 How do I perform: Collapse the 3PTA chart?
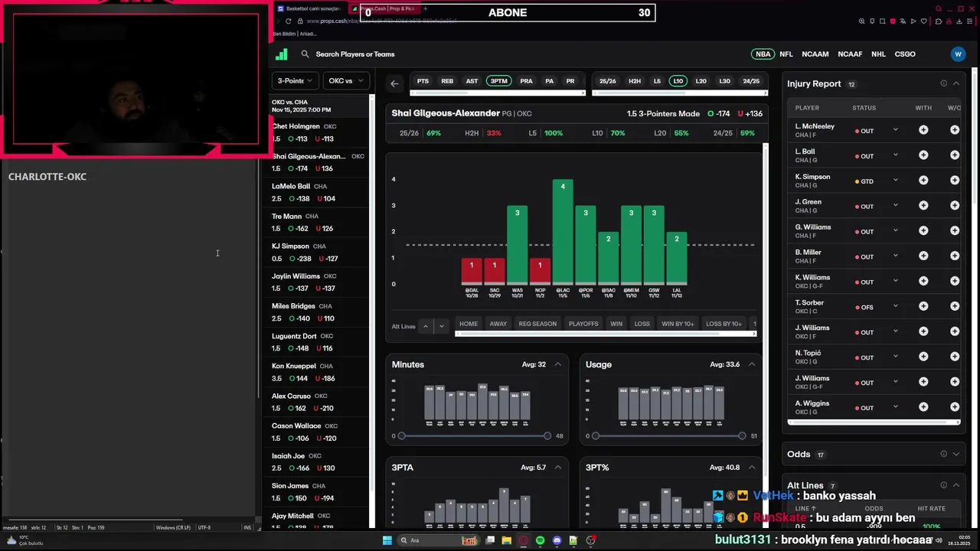557,468
